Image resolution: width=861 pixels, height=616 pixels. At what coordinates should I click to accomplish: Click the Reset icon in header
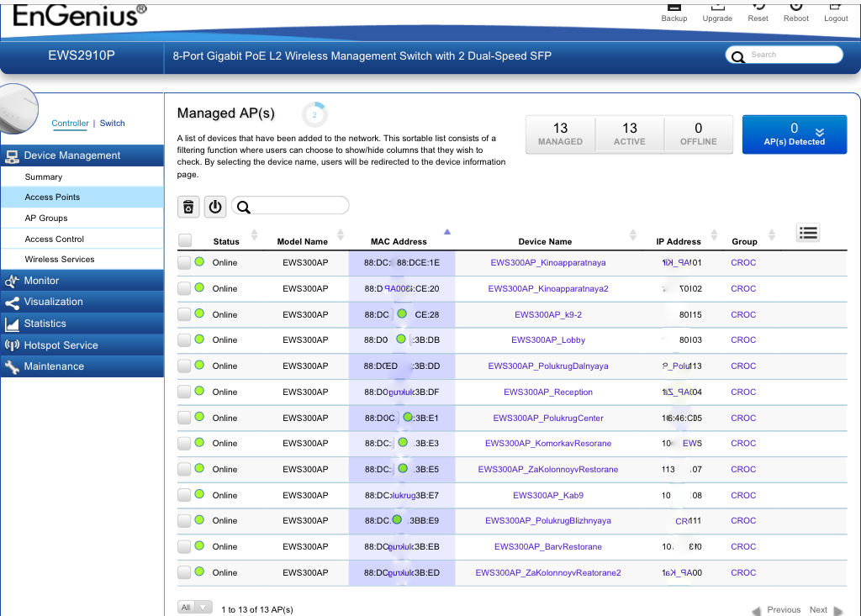(758, 7)
